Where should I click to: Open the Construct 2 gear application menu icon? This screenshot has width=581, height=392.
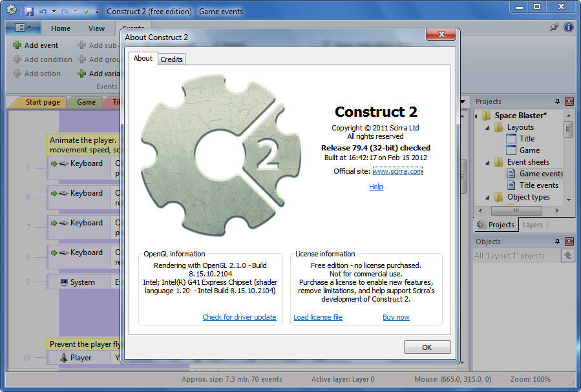point(12,10)
